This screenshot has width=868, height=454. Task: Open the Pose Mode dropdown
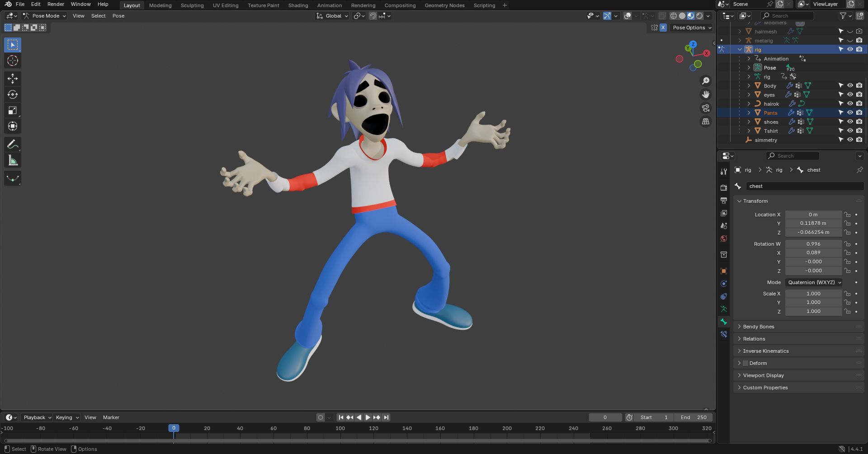pyautogui.click(x=45, y=16)
